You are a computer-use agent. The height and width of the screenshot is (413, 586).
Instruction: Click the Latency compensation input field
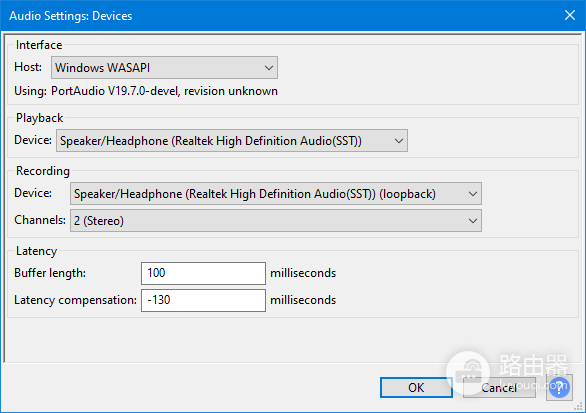[x=203, y=300]
